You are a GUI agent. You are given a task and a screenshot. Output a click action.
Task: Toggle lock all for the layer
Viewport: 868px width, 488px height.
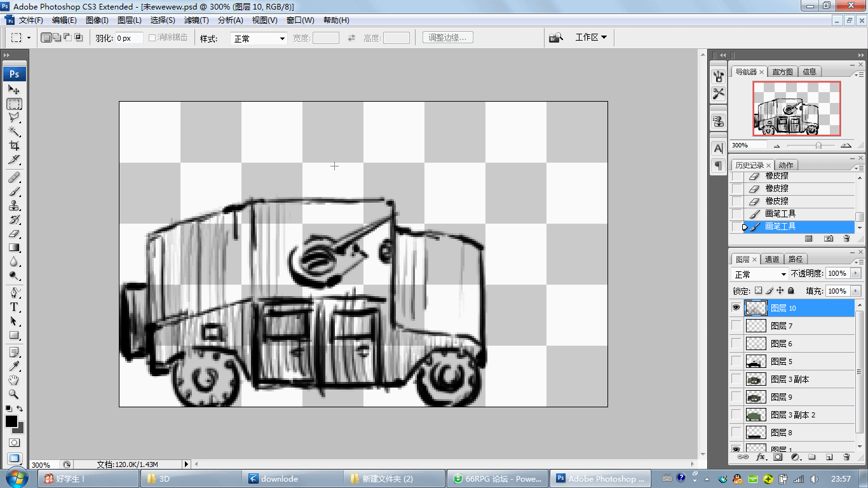[791, 290]
